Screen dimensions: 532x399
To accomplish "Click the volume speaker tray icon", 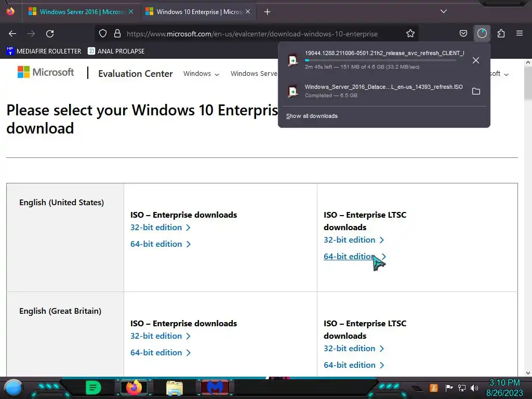I will [474, 388].
